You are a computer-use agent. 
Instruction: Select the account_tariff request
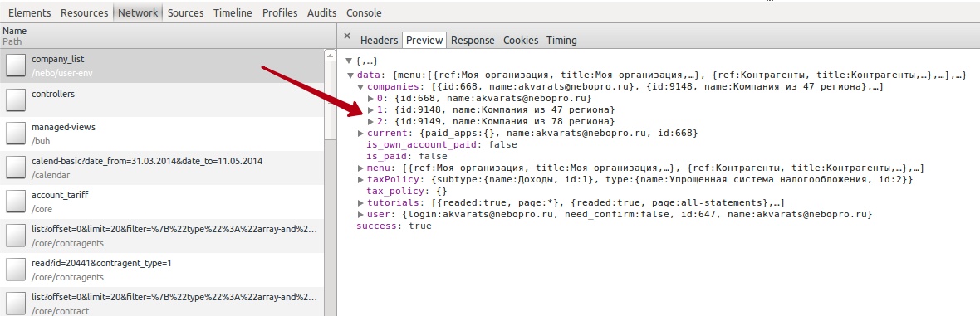click(x=162, y=201)
